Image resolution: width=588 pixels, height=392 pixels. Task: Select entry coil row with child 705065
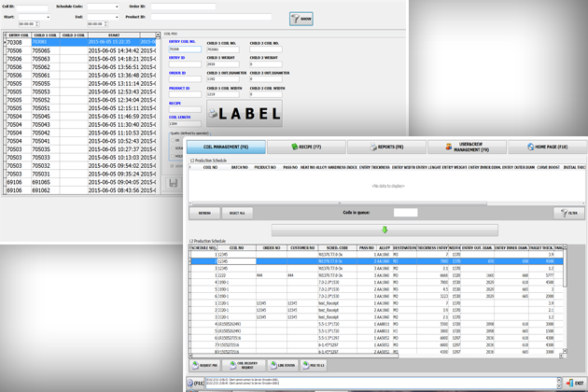(x=40, y=49)
